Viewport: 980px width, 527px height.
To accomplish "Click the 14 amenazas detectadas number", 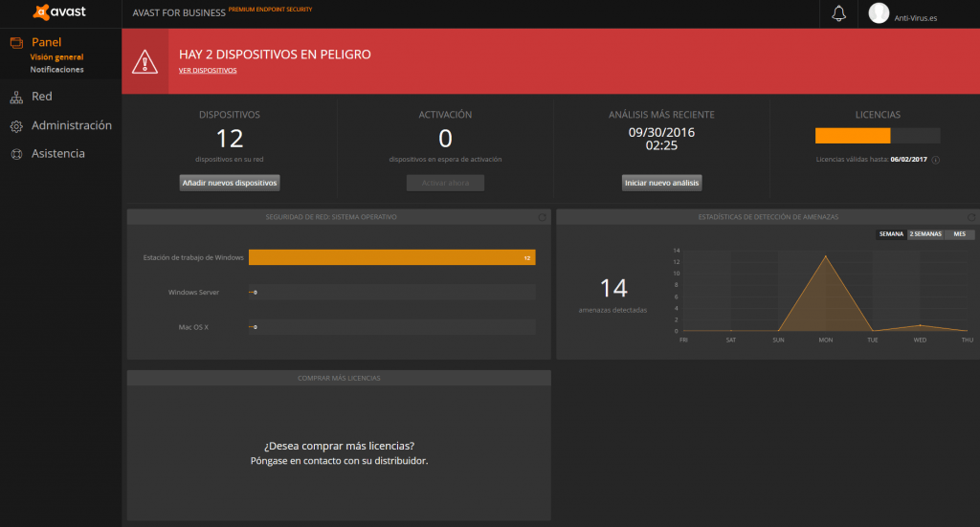I will tap(613, 289).
